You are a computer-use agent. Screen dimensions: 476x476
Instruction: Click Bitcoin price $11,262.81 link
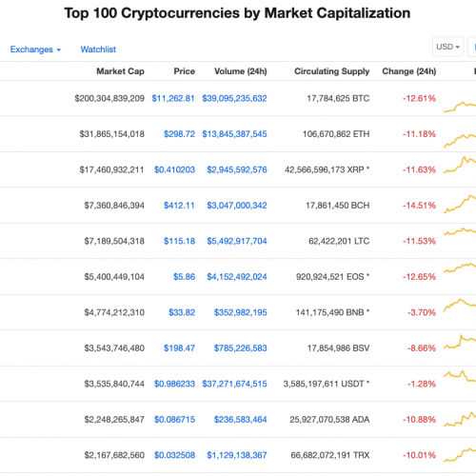pyautogui.click(x=173, y=98)
